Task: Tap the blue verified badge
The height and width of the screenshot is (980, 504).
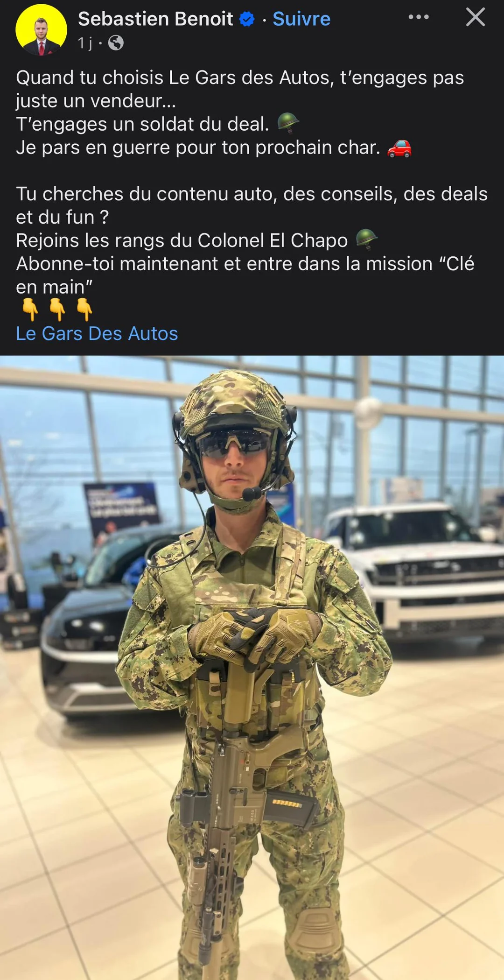Action: point(247,19)
